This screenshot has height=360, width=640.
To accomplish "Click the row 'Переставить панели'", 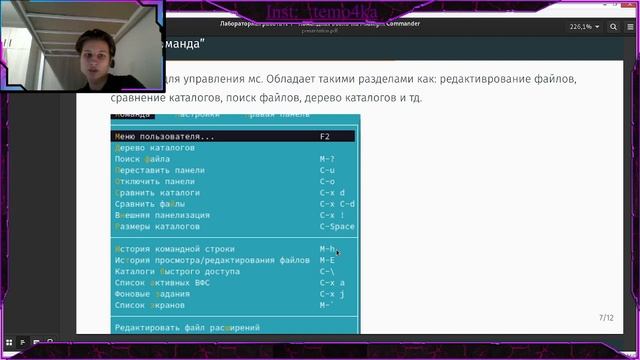I will (x=233, y=170).
